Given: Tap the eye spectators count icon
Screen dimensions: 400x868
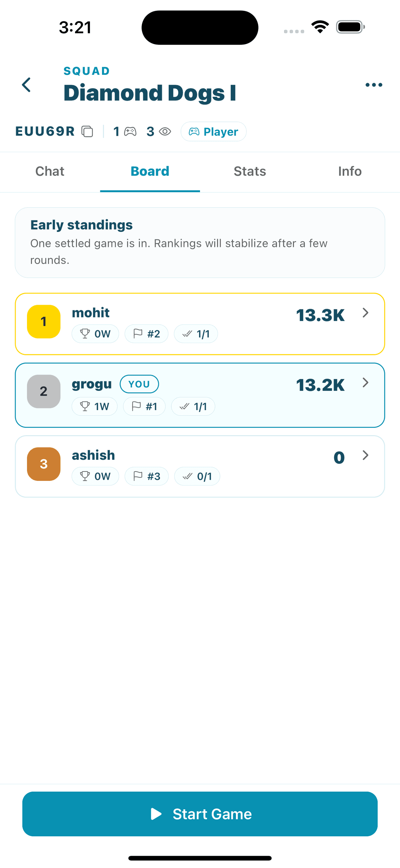Looking at the screenshot, I should [x=165, y=131].
